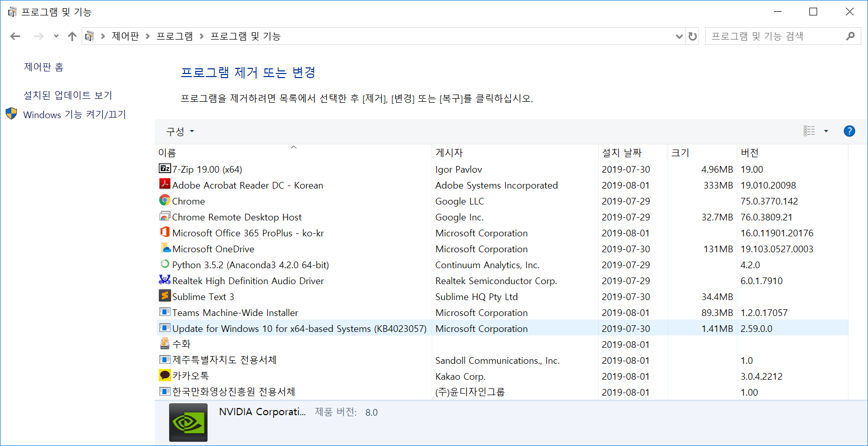This screenshot has height=446, width=868.
Task: Expand chevron after 제어판 breadcrumb
Action: 147,36
